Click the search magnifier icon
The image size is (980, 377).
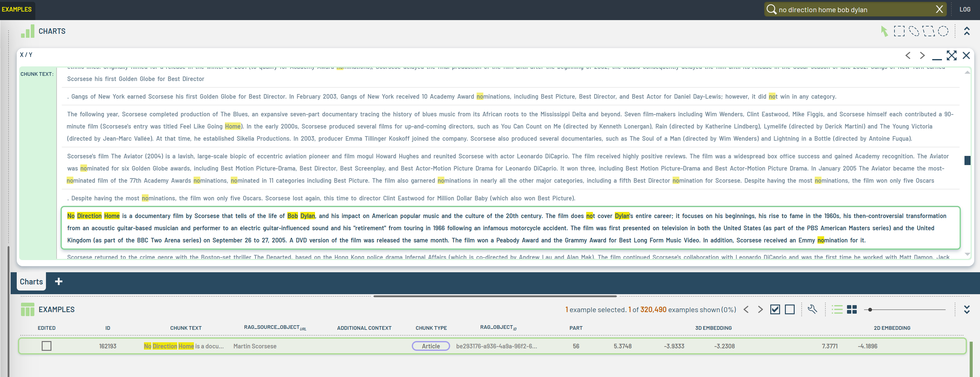click(x=771, y=9)
